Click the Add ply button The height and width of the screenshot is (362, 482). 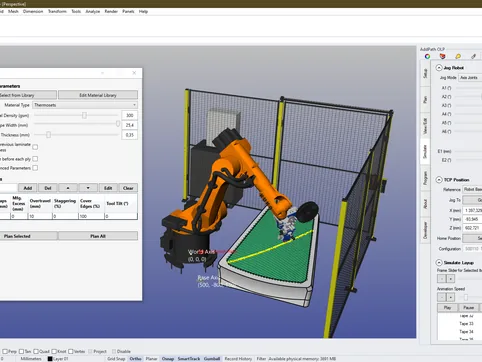pyautogui.click(x=28, y=188)
